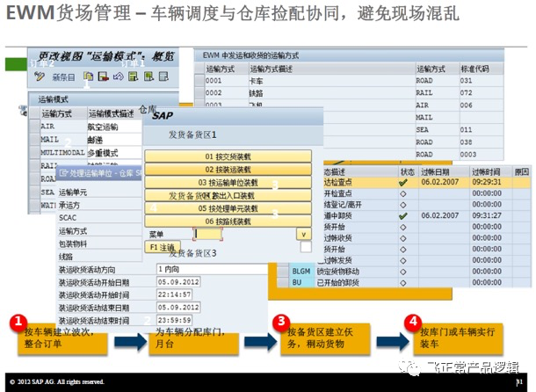The width and height of the screenshot is (536, 392).
Task: Click the display/change pencil icon in toolbar
Action: pos(40,76)
